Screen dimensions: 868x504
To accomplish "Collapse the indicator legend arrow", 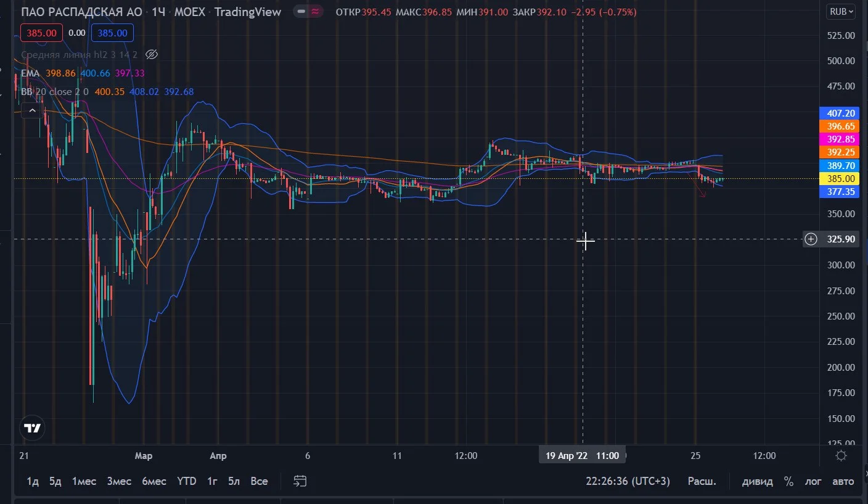I will click(x=32, y=112).
